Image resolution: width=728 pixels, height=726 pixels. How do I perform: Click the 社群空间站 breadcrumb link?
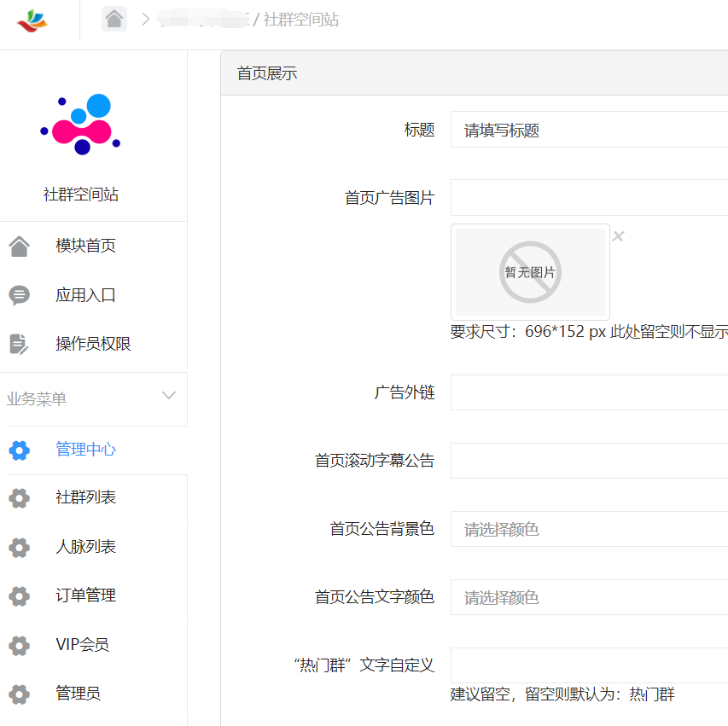(300, 20)
